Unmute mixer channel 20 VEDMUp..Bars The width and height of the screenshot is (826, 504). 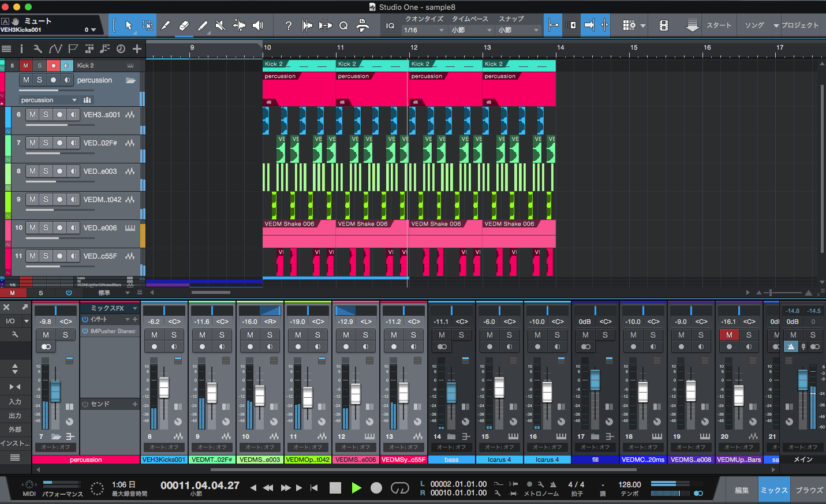tap(729, 335)
